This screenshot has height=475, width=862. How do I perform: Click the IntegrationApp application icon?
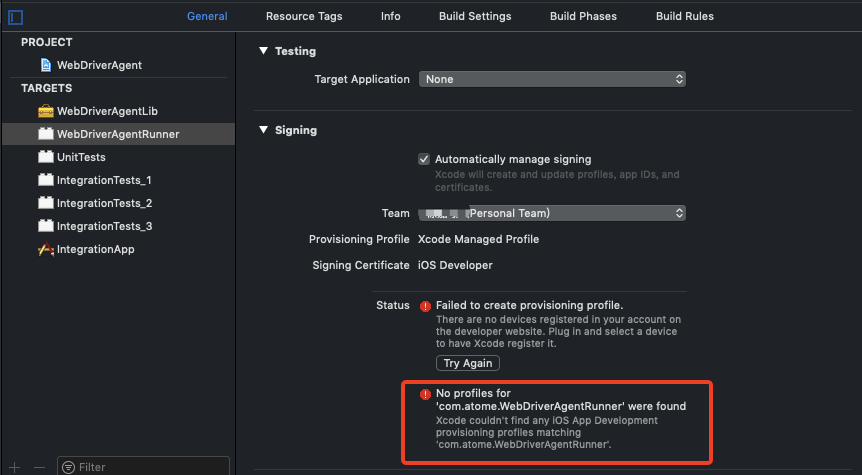(x=46, y=249)
